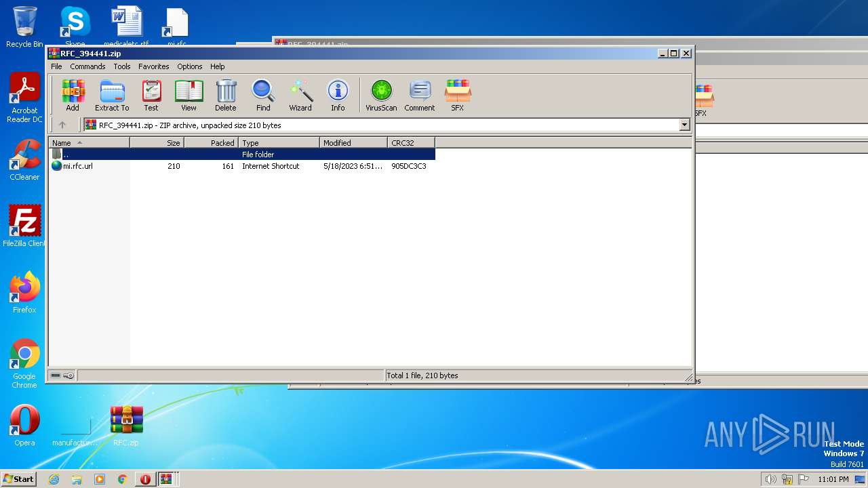The width and height of the screenshot is (868, 488).
Task: Click the Internet Shortcut type cell
Action: click(x=271, y=166)
